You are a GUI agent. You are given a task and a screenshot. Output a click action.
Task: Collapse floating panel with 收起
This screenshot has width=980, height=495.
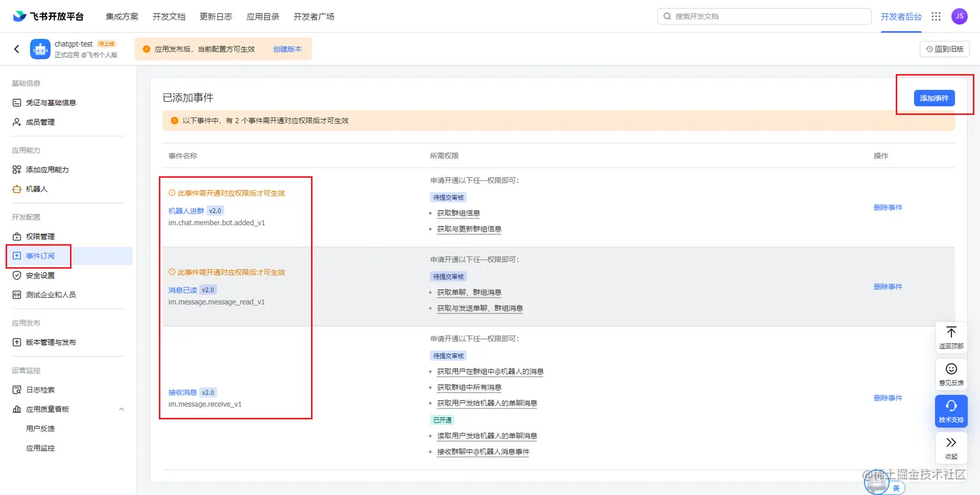coord(951,448)
